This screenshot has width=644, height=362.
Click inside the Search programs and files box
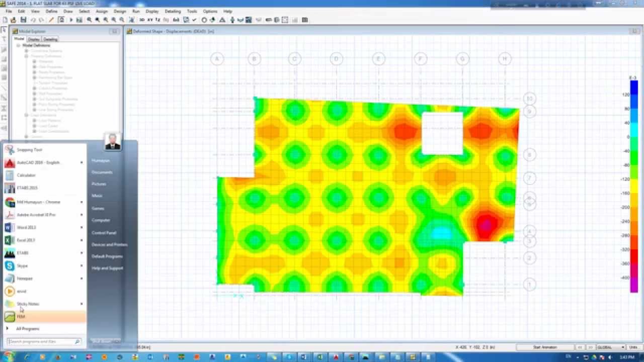pos(43,341)
